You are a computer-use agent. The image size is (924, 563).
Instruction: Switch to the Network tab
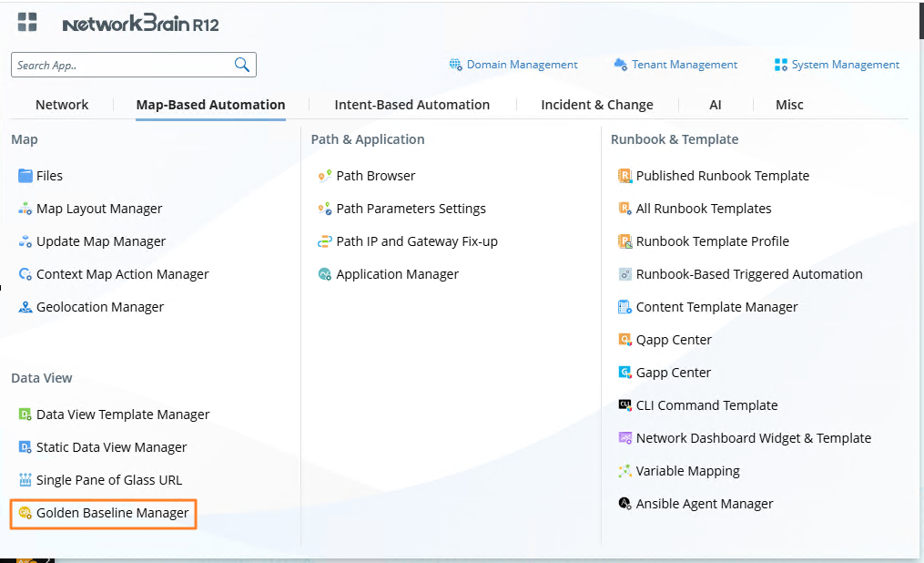[x=62, y=105]
